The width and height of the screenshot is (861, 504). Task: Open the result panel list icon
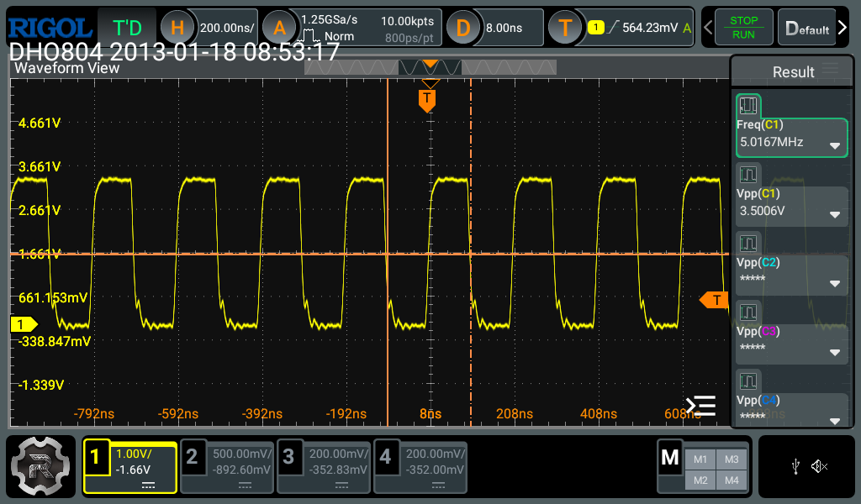700,407
